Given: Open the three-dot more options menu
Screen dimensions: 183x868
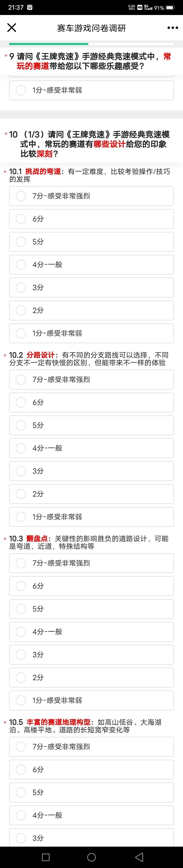Looking at the screenshot, I should 173,28.
